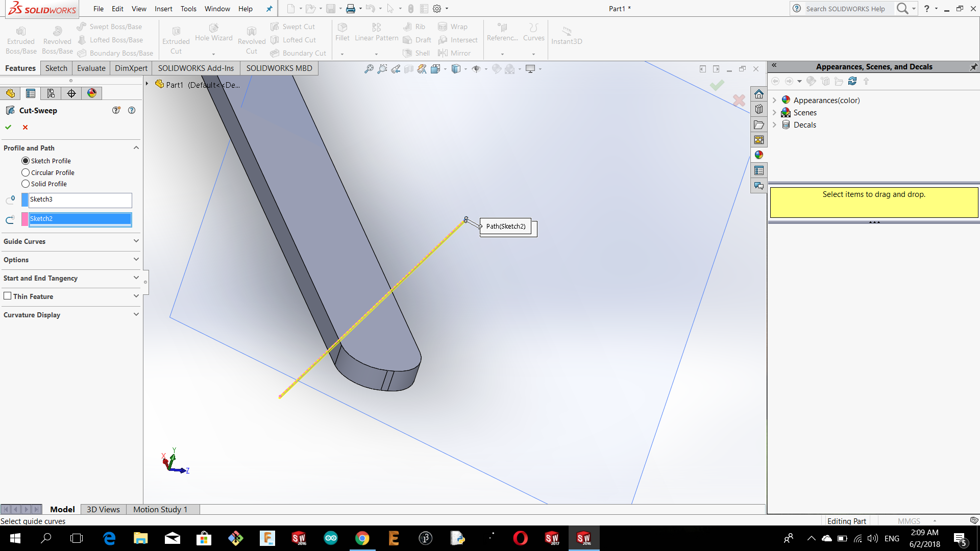Open the ConfigurationManager tab icon
The image size is (980, 551).
(51, 93)
